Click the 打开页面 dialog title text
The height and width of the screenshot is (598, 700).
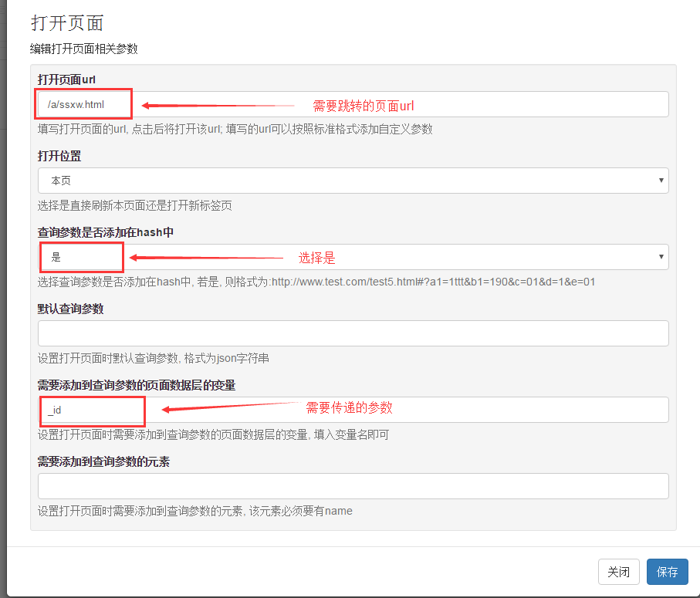pyautogui.click(x=67, y=23)
